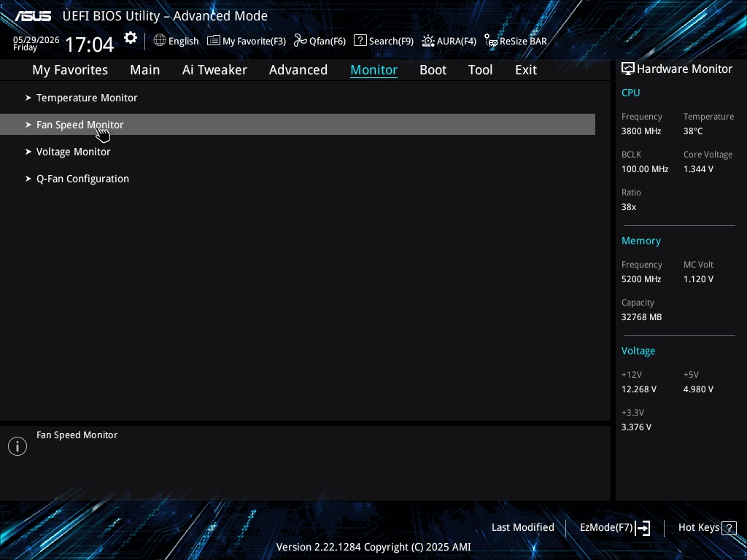Click the Hardware Monitor display icon
The width and height of the screenshot is (747, 560).
tap(628, 69)
